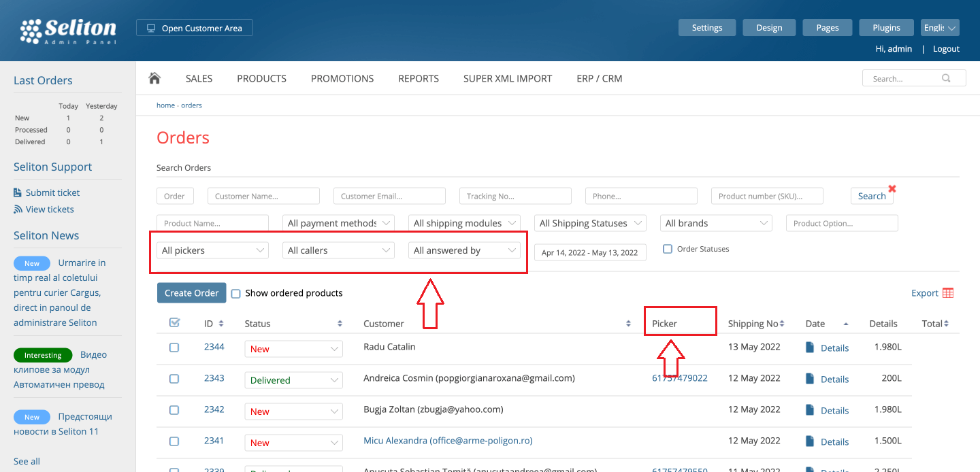Select the checkbox for order 2343

[x=174, y=379]
